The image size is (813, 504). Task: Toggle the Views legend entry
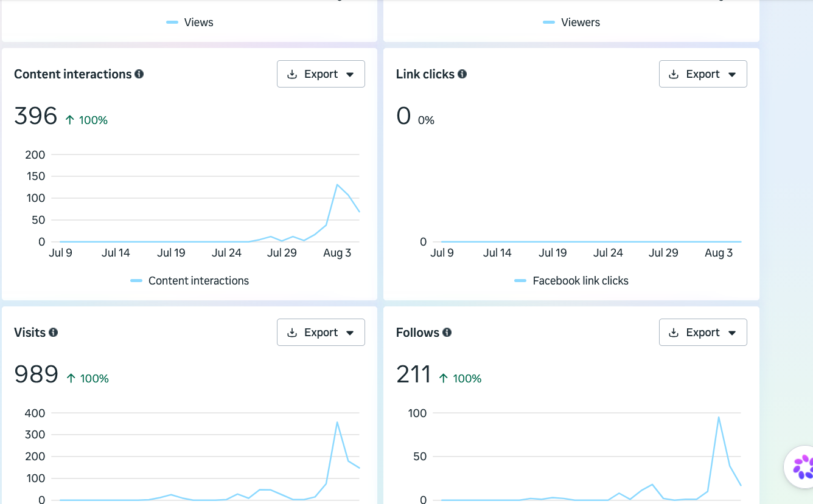(190, 22)
